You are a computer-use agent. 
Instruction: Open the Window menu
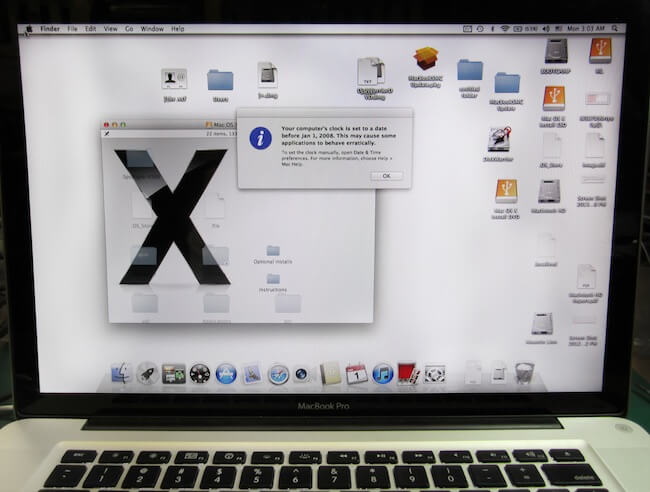(152, 29)
